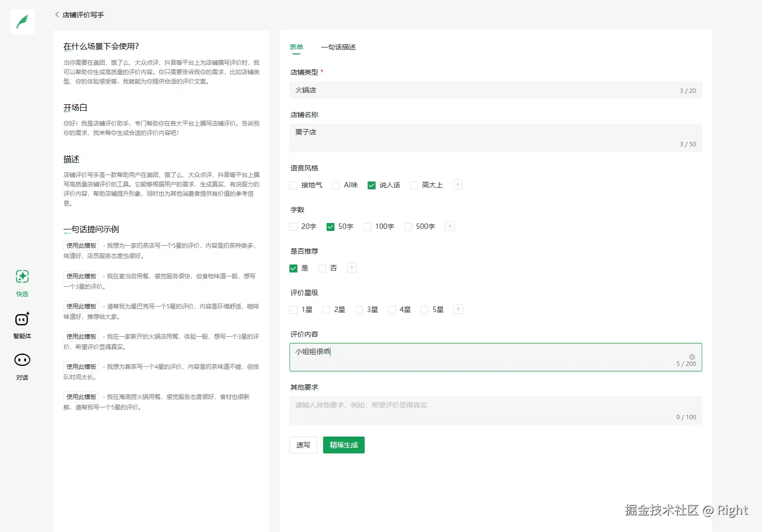Focus the 店铺类型 field containing 火锅店
762x532 pixels.
[x=496, y=90]
